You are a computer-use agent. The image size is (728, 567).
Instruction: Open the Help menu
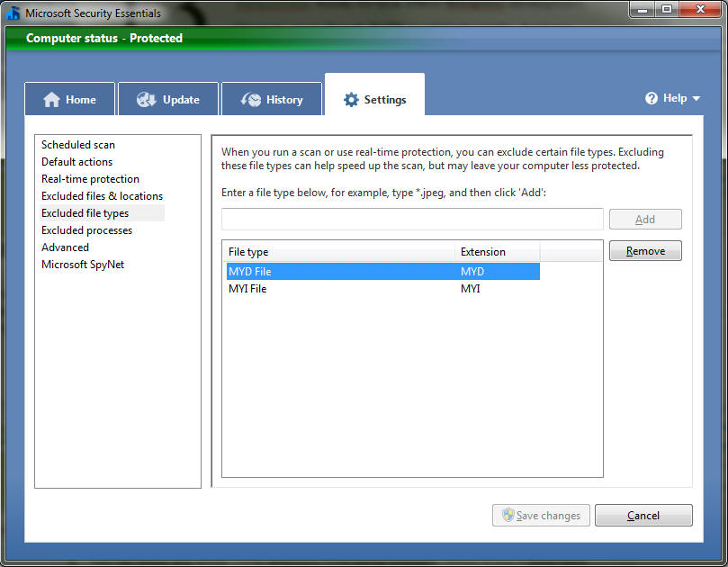pos(672,98)
